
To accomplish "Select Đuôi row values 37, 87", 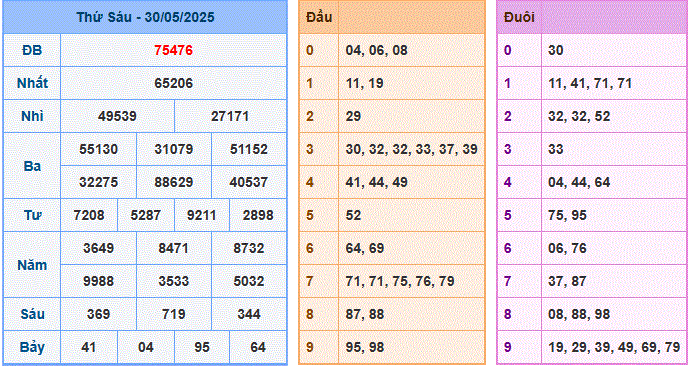I will point(567,281).
